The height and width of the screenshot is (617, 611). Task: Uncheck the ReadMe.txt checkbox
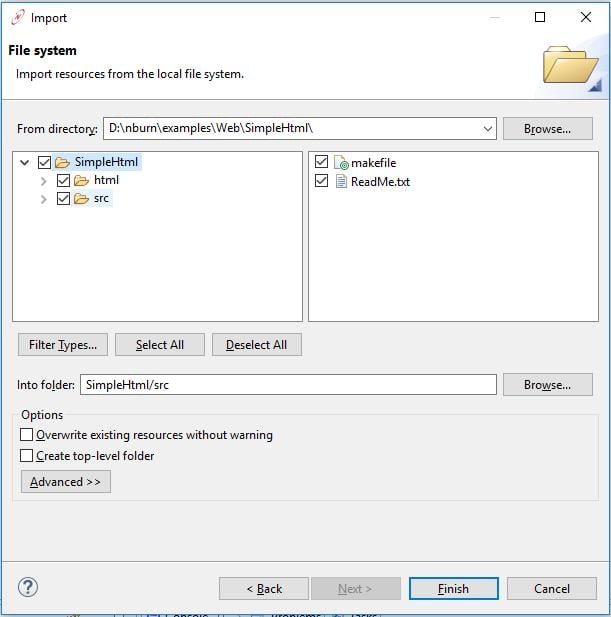[321, 181]
